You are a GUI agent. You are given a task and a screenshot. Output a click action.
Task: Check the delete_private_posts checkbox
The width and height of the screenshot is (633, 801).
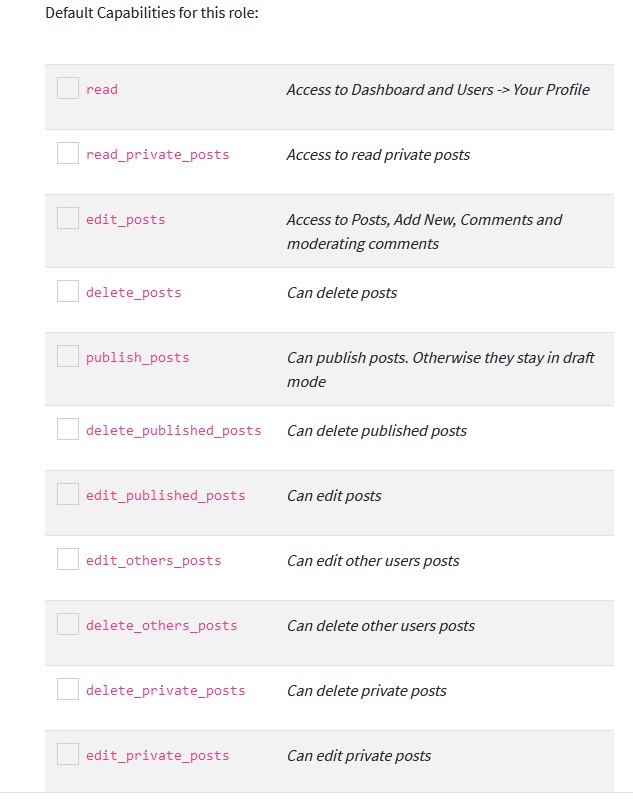pos(68,689)
